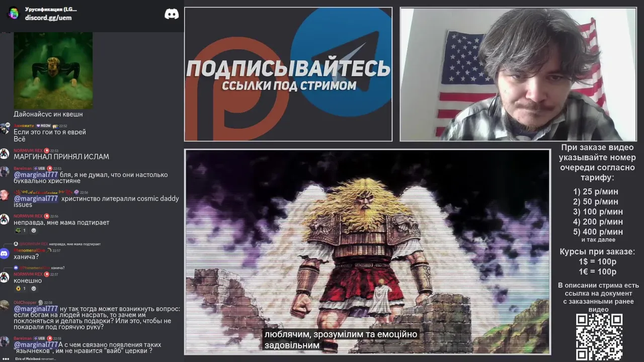Click the UEB tag on Bereiman's 22:53 message

click(x=39, y=168)
